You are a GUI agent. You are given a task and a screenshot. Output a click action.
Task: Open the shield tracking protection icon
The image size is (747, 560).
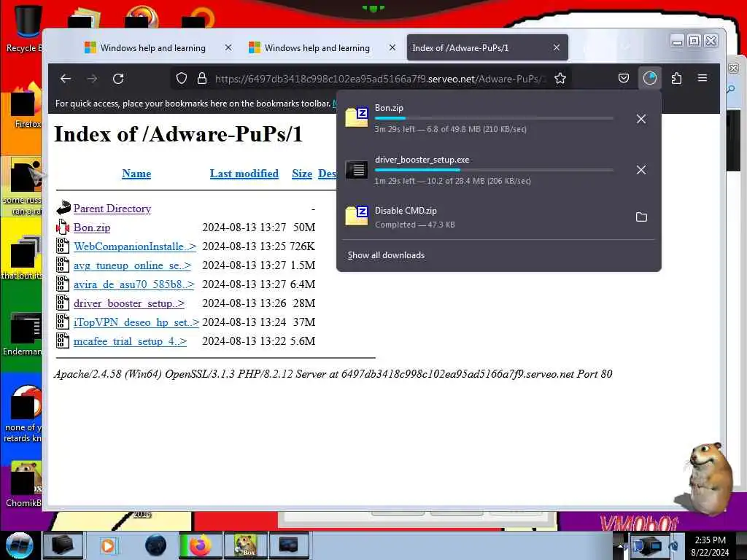coord(181,79)
